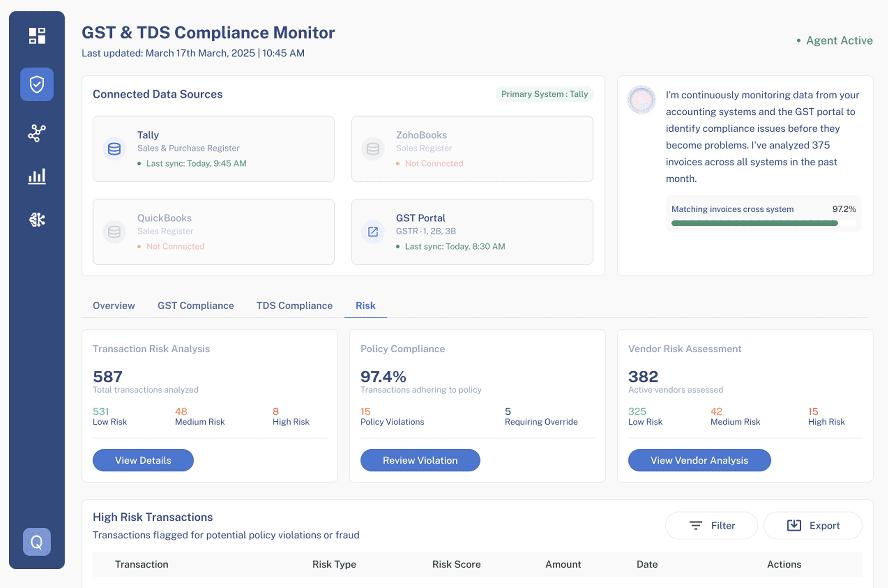Click the Actions column header

click(x=784, y=564)
